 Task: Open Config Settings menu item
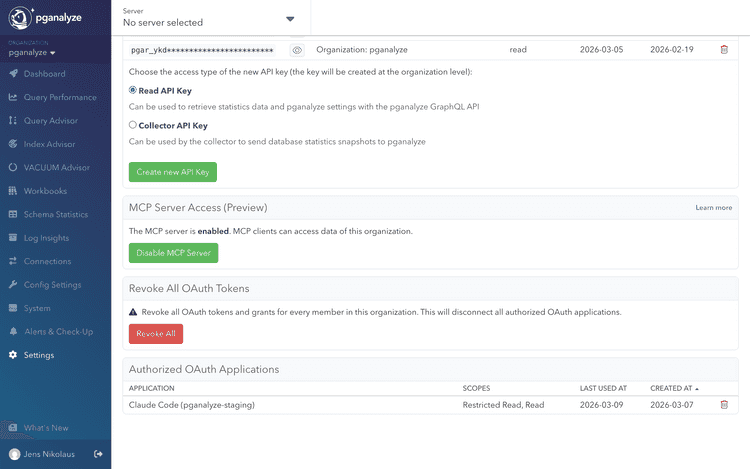(x=53, y=284)
